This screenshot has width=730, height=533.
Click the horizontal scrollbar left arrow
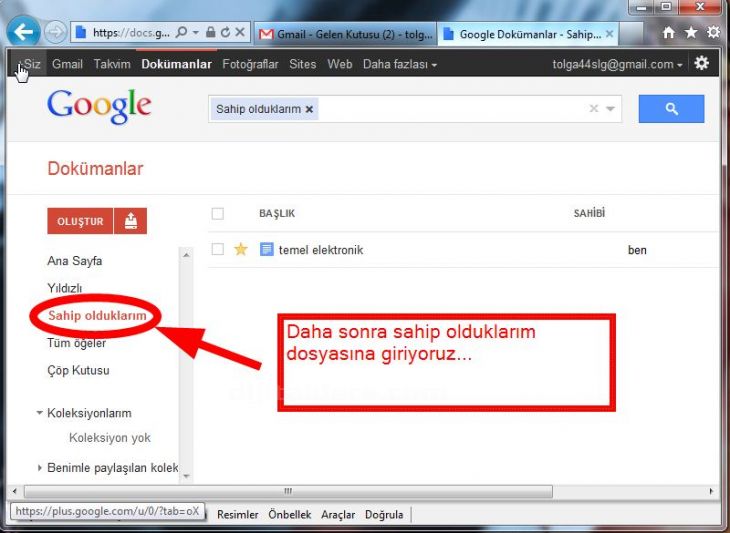point(14,491)
